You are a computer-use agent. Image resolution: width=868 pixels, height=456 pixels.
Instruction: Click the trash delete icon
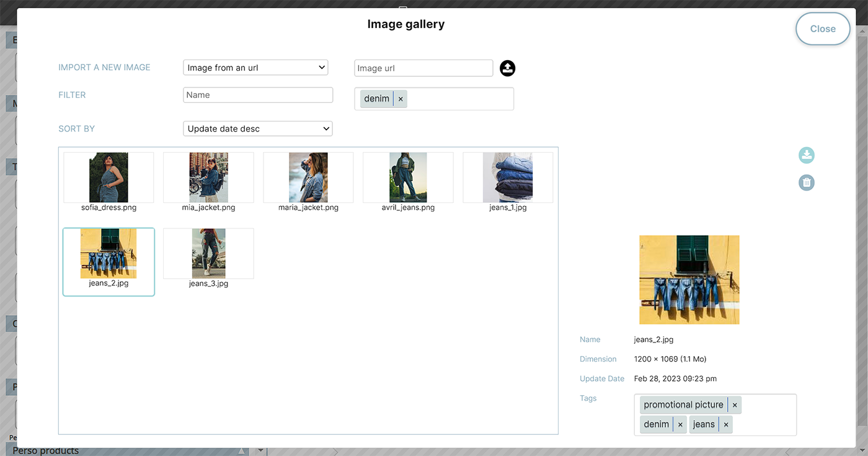coord(807,182)
